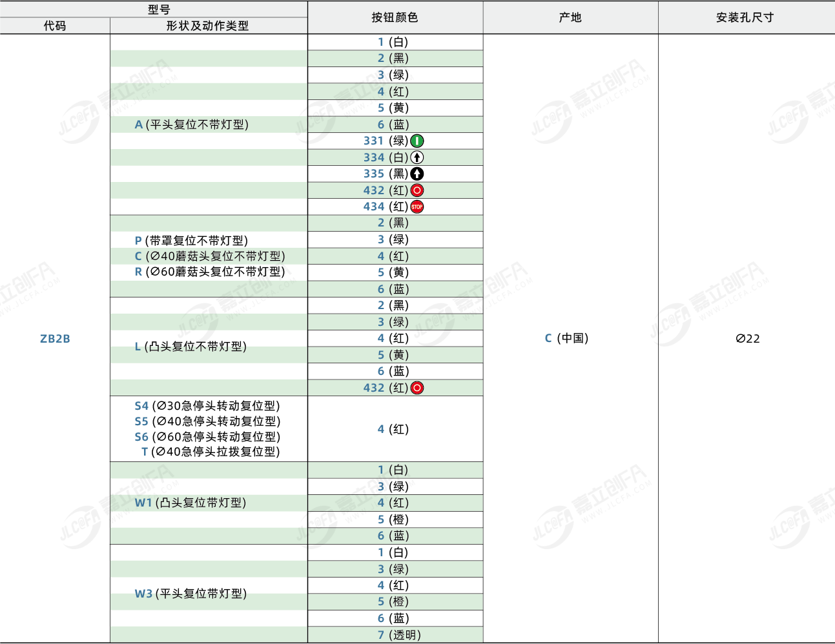The height and width of the screenshot is (644, 835).
Task: Click the 334 (白) color code text
Action: (386, 157)
